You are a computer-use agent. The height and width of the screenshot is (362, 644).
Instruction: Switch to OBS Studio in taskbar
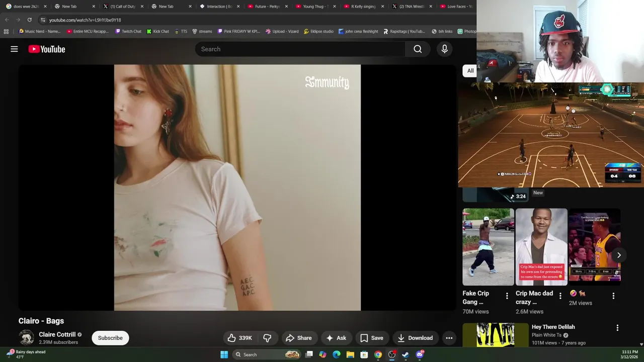click(x=392, y=354)
